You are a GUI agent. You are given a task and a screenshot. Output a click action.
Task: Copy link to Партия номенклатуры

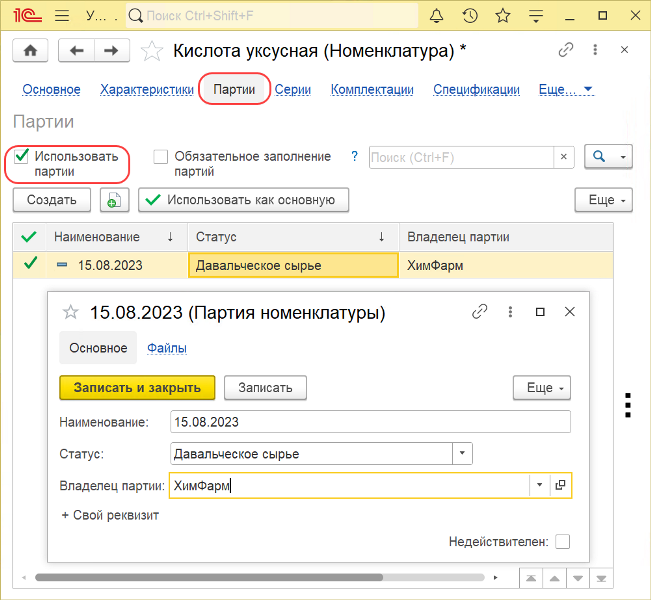tap(480, 311)
